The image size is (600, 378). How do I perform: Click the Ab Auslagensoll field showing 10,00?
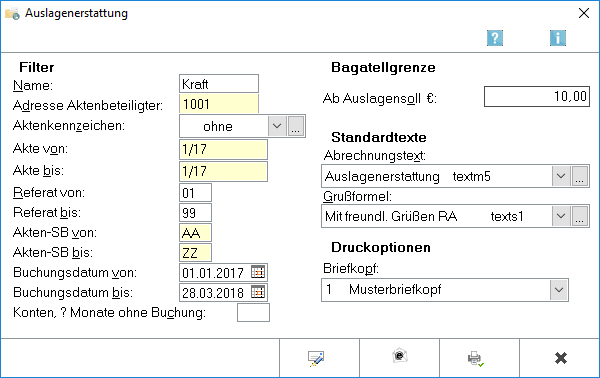537,96
